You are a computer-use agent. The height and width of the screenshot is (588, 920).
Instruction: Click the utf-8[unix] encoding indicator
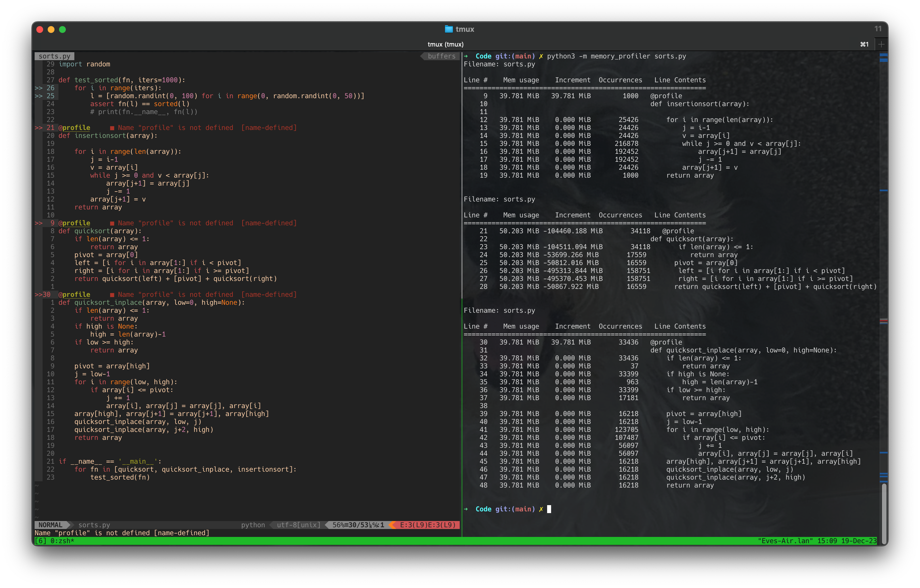click(299, 525)
